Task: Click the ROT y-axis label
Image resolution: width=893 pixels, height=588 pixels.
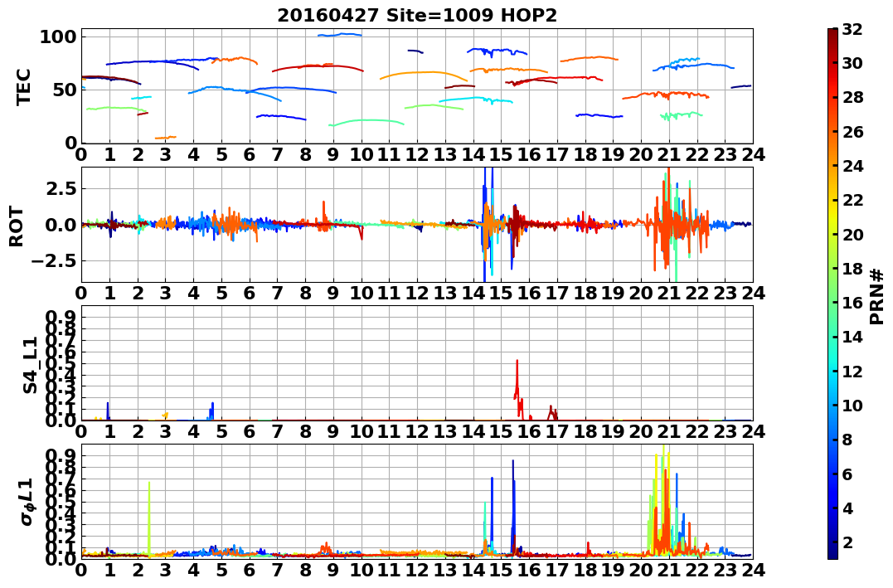Action: coord(17,226)
